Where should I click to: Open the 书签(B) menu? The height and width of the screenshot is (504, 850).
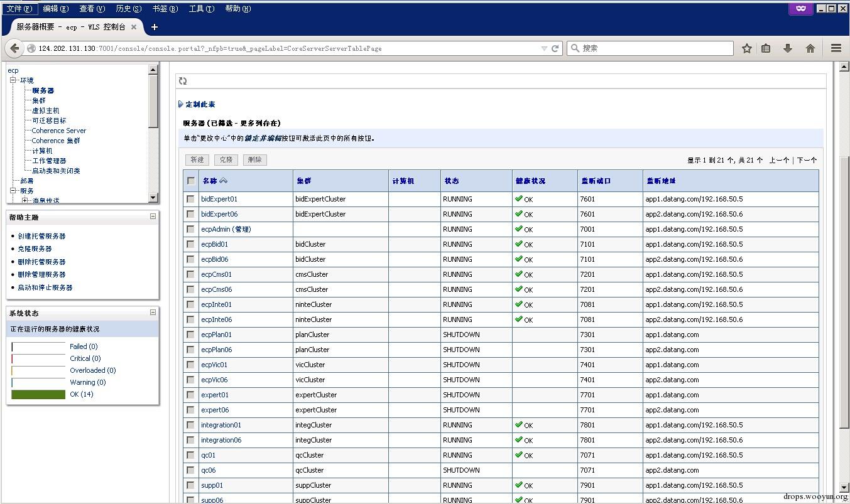pos(165,9)
